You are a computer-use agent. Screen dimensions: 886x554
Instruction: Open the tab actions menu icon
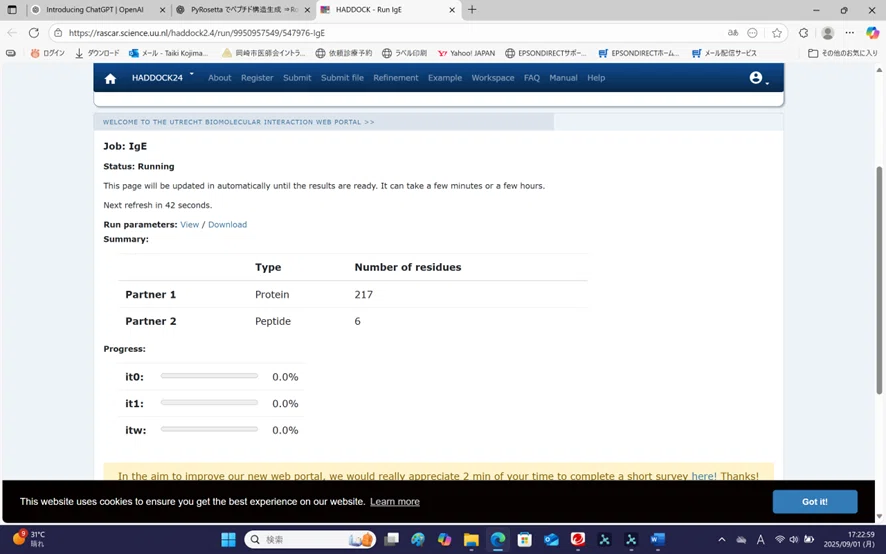(12, 10)
